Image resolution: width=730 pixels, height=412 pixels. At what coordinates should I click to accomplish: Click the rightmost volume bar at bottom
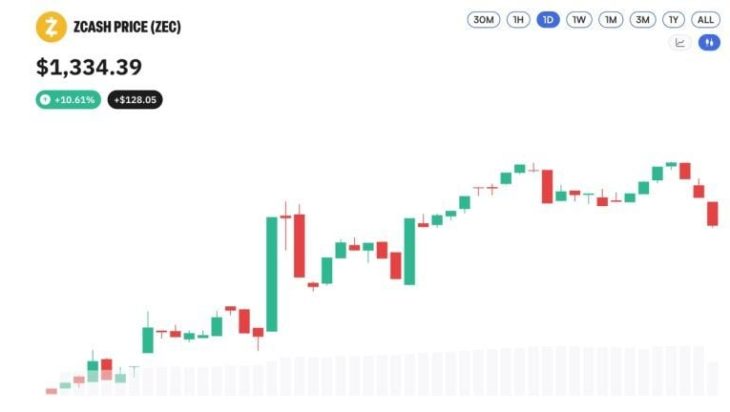(713, 378)
